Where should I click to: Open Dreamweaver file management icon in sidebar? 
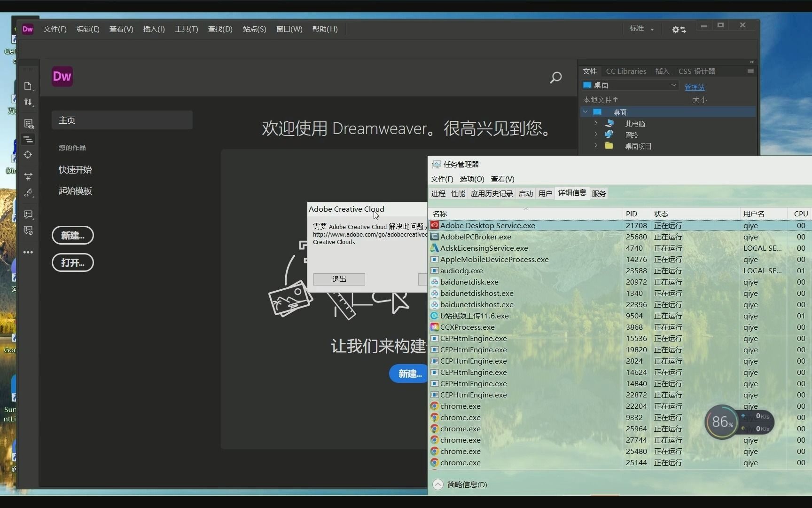pyautogui.click(x=28, y=86)
